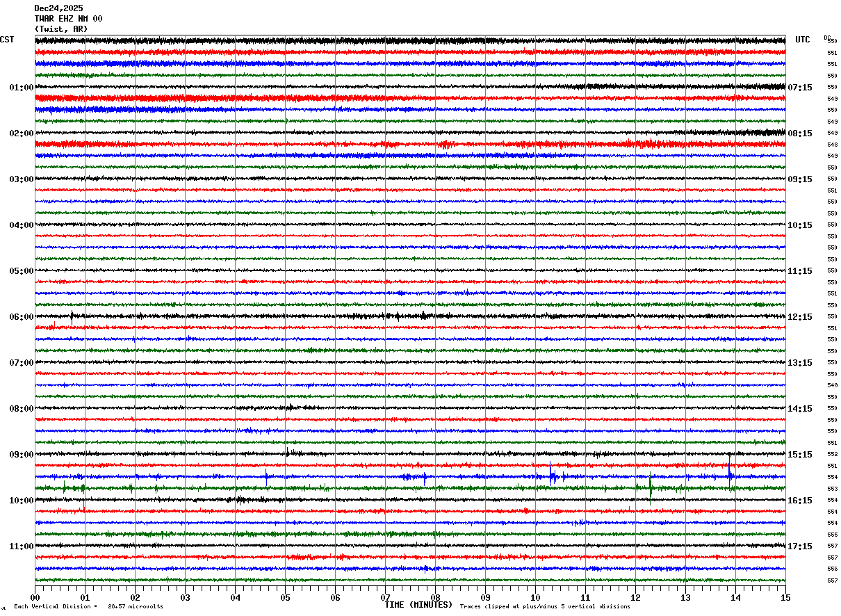Select the 03:00 CST time label
841x616 pixels.
22,179
